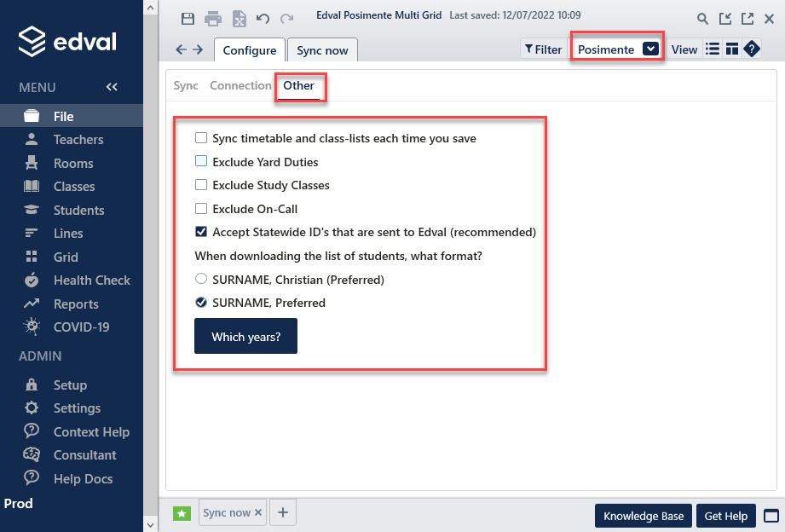Select SURNAME, Christian (Preferred) format

coord(201,279)
